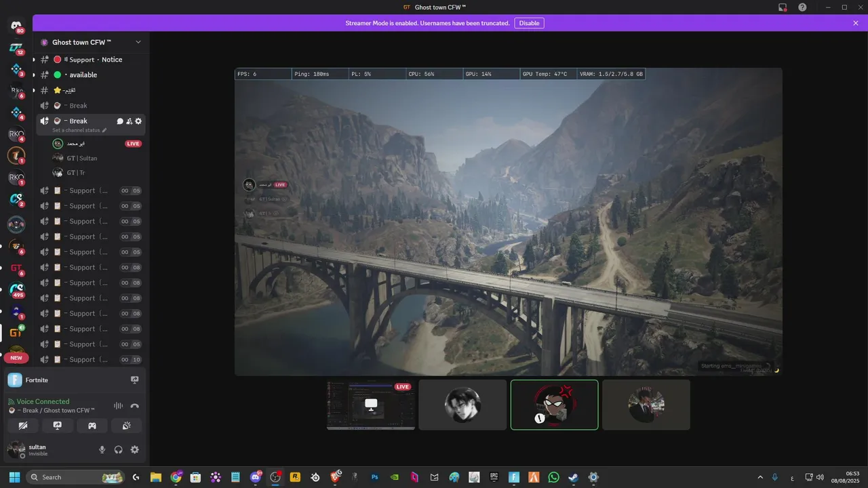Expand arrow beside available channel
Viewport: 868px width, 488px height.
pyautogui.click(x=34, y=75)
